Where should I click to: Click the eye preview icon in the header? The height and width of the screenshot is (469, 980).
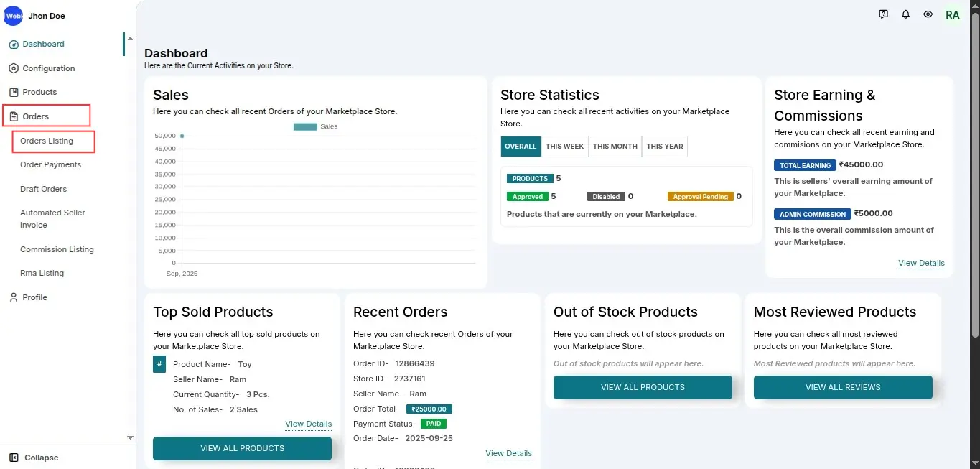point(928,14)
